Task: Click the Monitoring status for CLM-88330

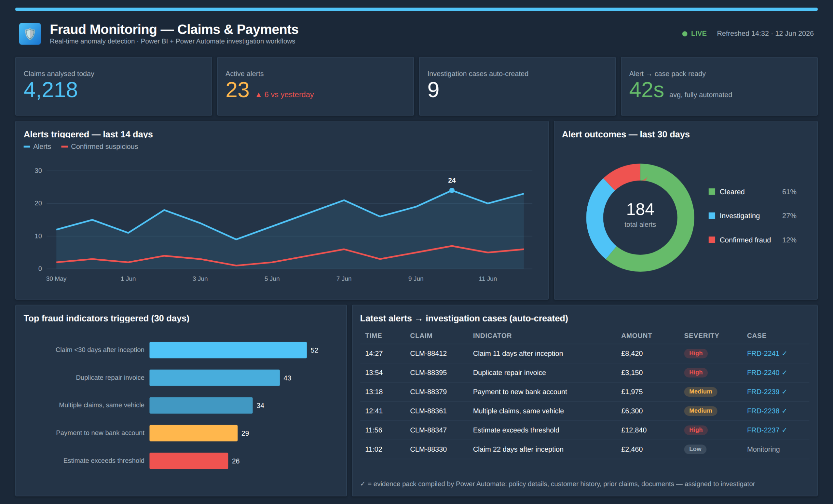Action: click(763, 449)
